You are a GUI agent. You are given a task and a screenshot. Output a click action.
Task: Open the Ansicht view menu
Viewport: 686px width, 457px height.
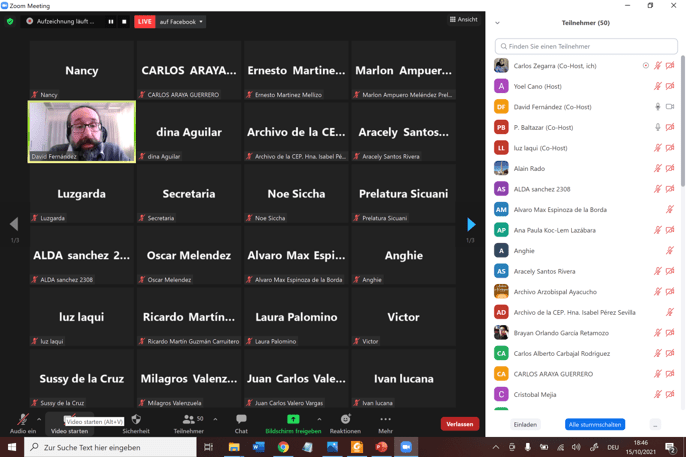(x=463, y=19)
